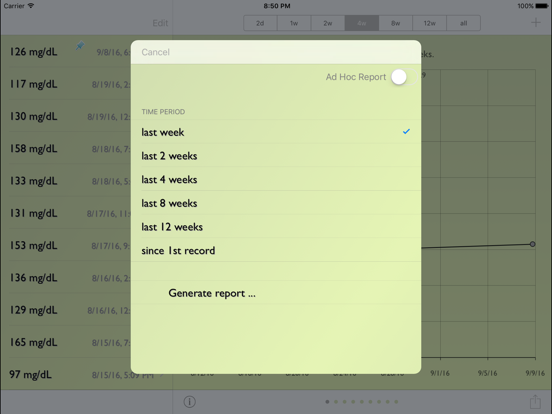Viewport: 552px width, 414px height.
Task: Select the 'last week' time period
Action: [276, 132]
